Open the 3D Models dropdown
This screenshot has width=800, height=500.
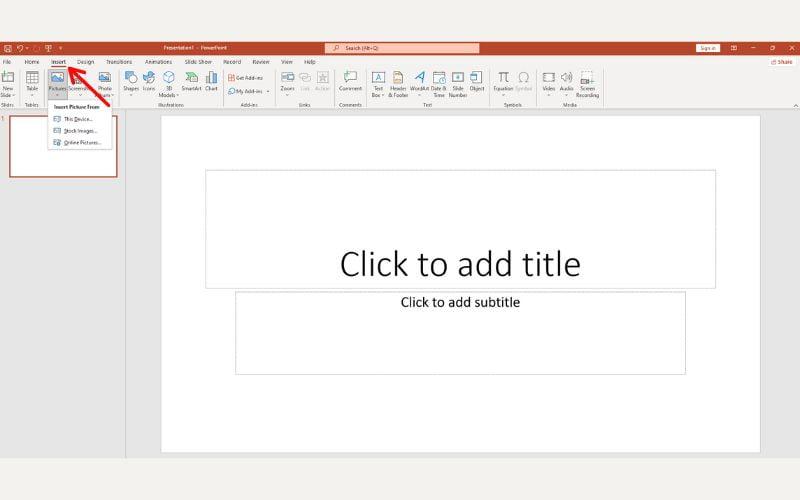[x=168, y=84]
